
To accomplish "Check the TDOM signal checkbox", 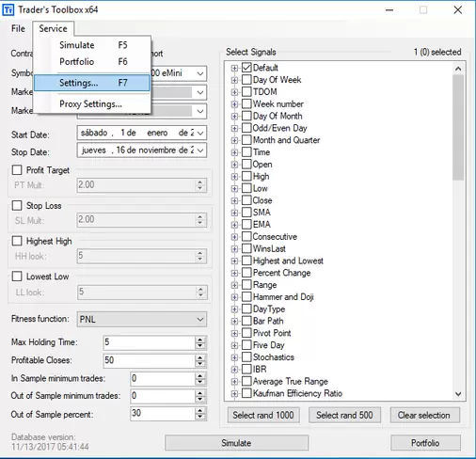I will (246, 92).
